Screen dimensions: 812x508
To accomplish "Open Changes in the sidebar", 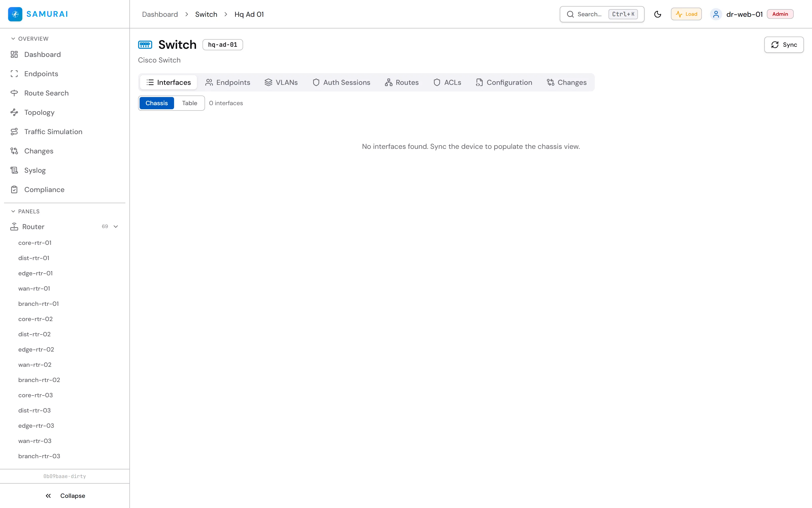I will (64, 151).
